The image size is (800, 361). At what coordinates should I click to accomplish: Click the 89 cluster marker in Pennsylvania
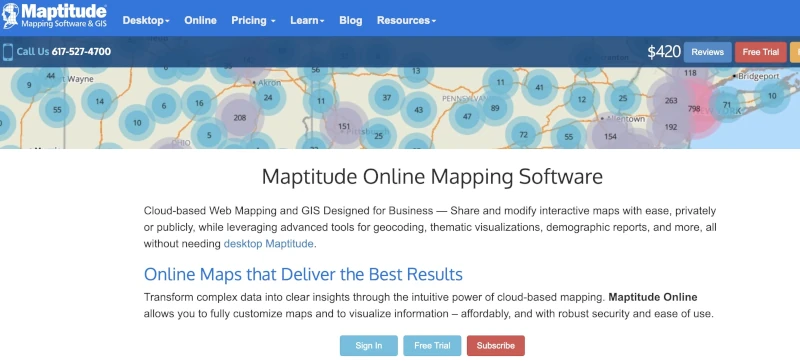tap(494, 108)
